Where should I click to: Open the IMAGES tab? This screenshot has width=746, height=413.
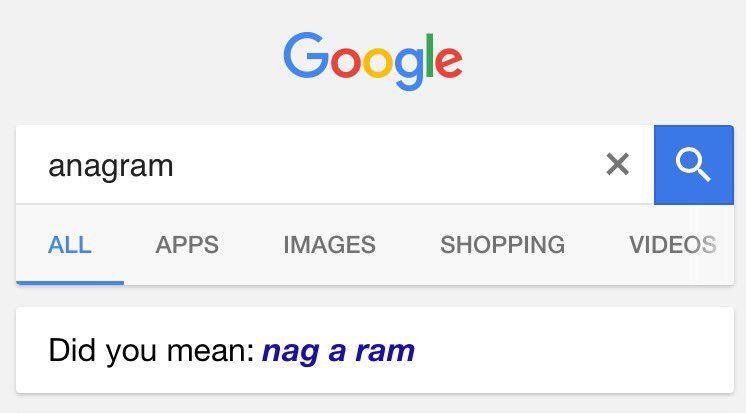pyautogui.click(x=329, y=245)
